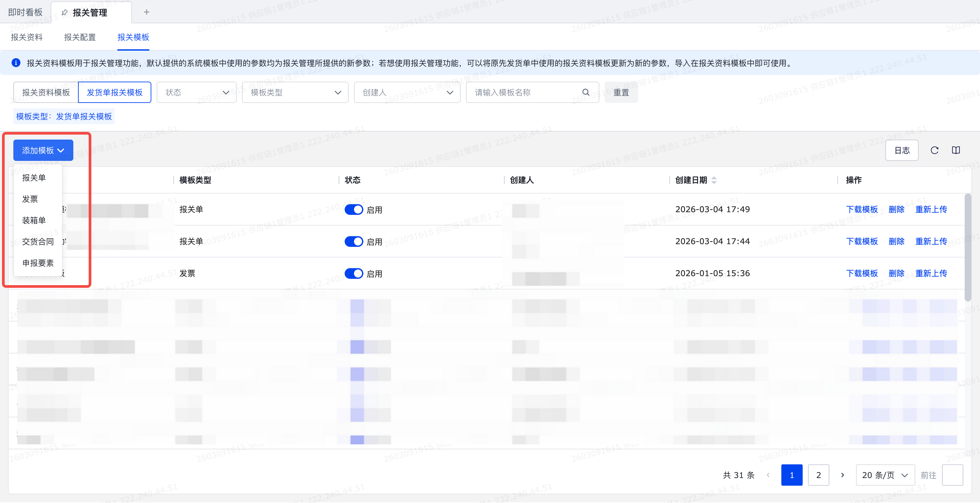Viewport: 980px width, 503px height.
Task: Click the book icon at top right
Action: click(x=956, y=150)
